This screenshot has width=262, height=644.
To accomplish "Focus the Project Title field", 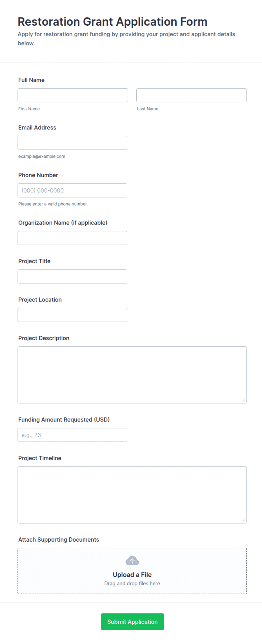I will tap(72, 276).
